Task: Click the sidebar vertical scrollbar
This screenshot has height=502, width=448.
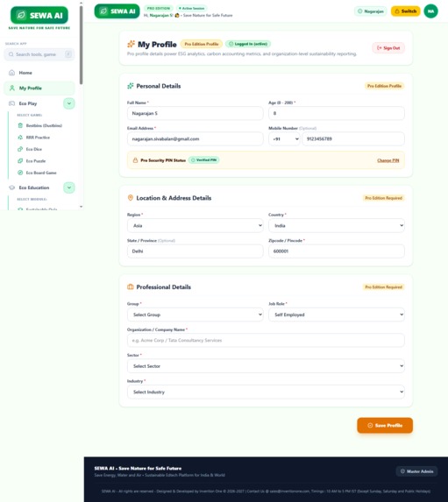Action: pos(81,45)
